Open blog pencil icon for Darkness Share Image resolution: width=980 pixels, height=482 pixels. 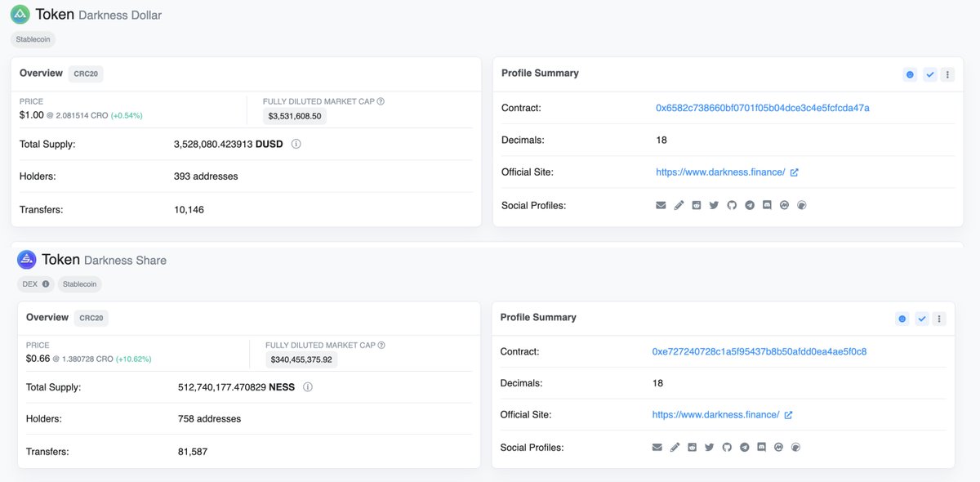[x=675, y=447]
